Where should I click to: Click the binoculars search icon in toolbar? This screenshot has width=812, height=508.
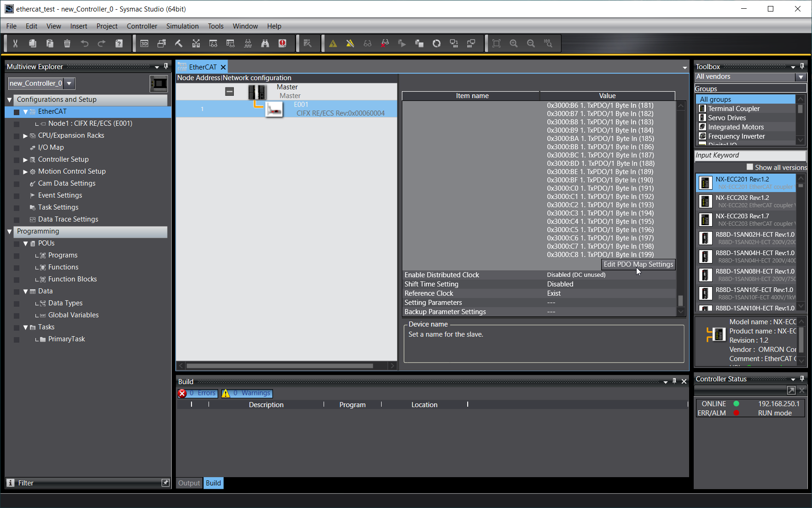pyautogui.click(x=265, y=43)
